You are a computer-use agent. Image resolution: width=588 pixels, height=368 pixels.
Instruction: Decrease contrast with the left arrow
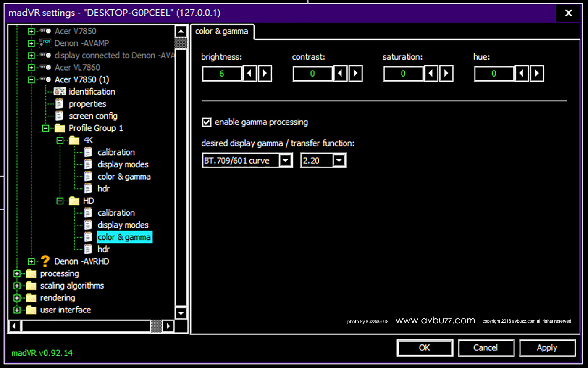click(x=340, y=74)
